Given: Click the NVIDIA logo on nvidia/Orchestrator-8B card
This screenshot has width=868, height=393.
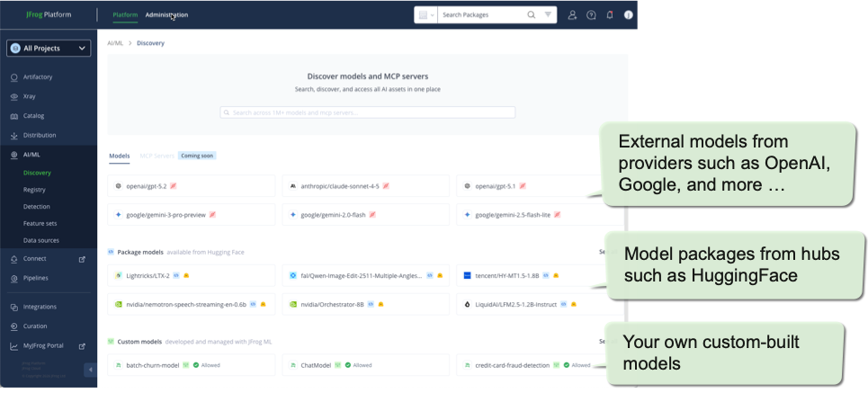Looking at the screenshot, I should tap(293, 305).
